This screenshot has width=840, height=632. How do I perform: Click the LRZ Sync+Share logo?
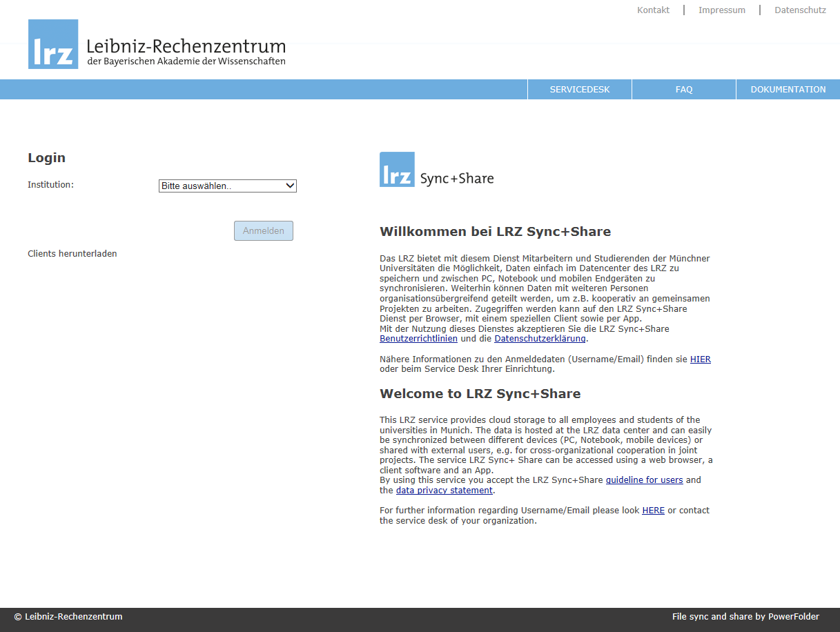[436, 170]
